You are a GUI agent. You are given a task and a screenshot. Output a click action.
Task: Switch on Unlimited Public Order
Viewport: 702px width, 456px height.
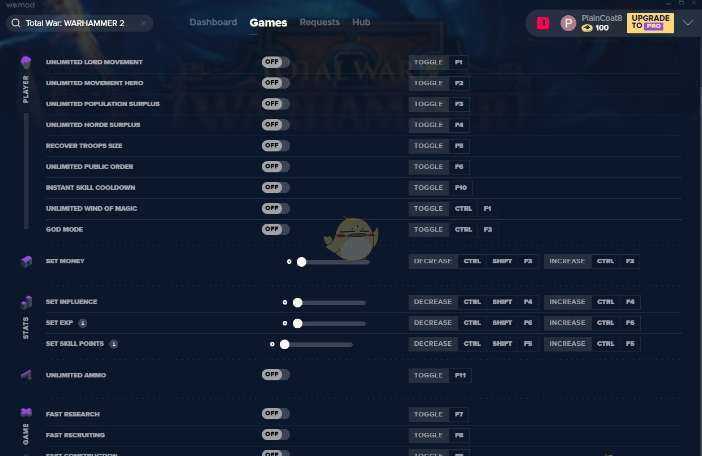tap(275, 167)
